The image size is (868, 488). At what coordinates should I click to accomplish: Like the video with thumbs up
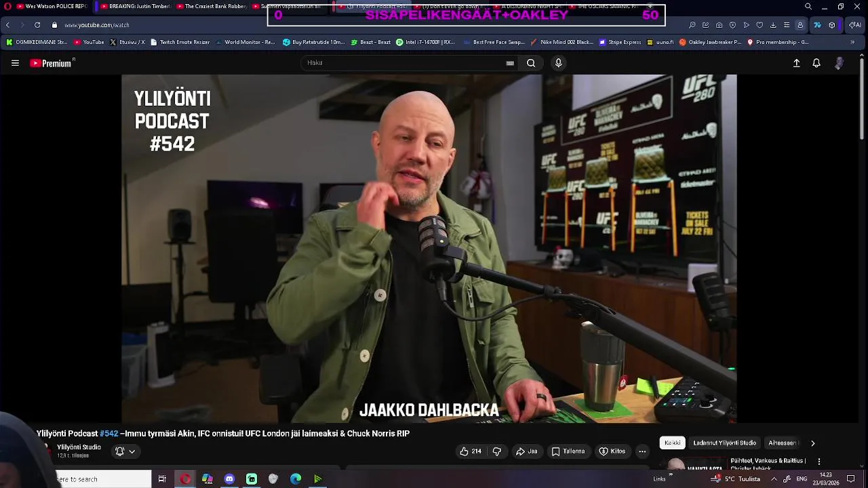click(x=470, y=451)
